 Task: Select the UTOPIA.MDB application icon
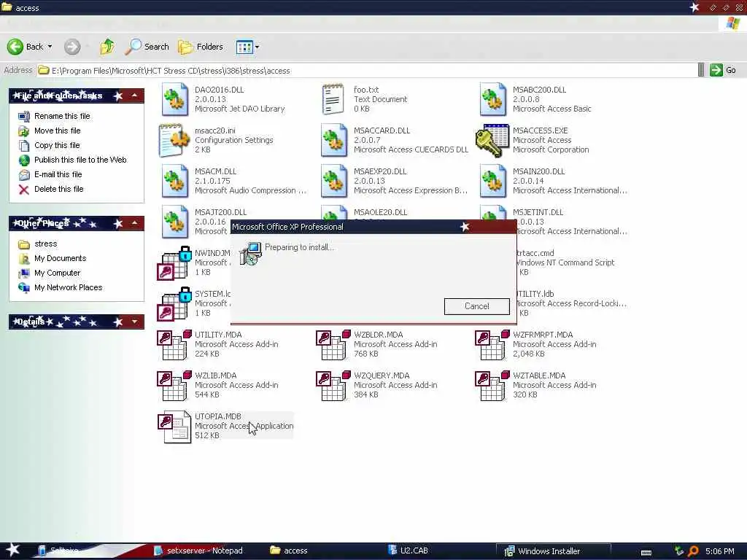(174, 427)
